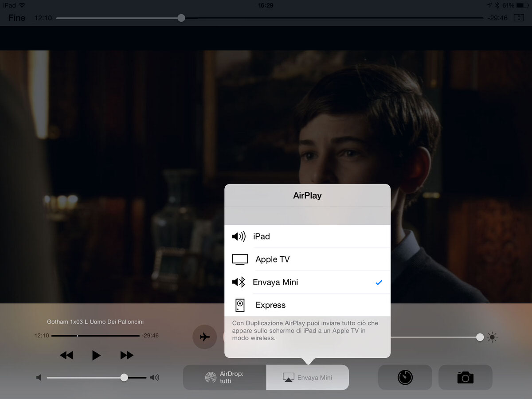Play the Gotham episode
This screenshot has width=532, height=399.
pos(96,355)
